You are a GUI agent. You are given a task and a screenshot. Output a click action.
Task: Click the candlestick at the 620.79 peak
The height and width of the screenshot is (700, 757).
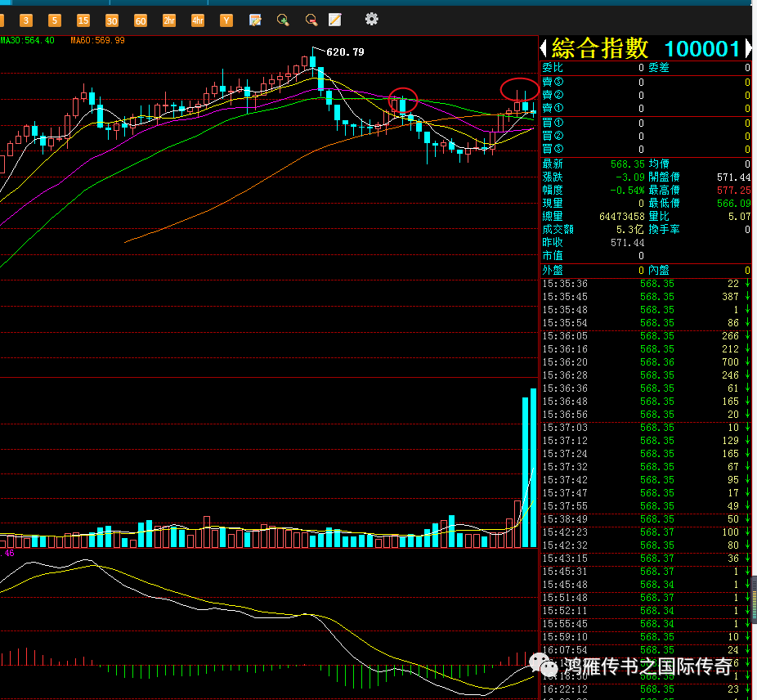313,61
